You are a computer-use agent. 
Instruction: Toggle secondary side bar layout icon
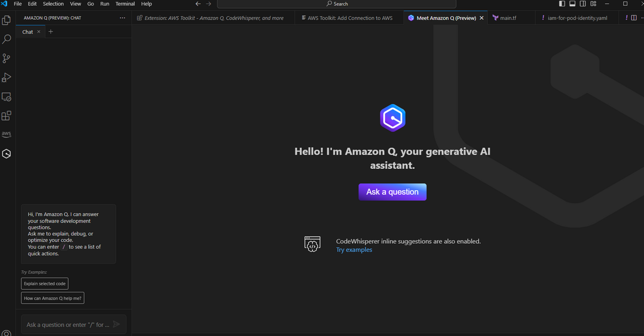point(583,4)
